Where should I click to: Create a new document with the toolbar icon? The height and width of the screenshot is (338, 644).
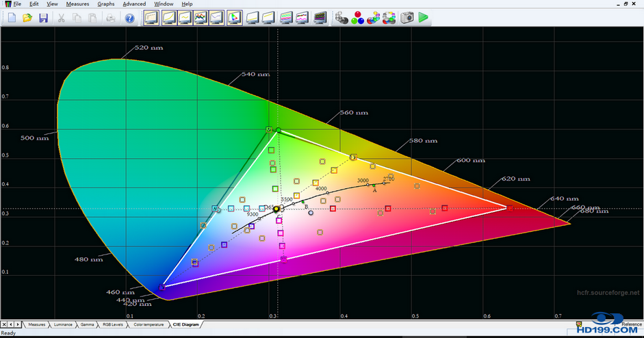coord(12,18)
